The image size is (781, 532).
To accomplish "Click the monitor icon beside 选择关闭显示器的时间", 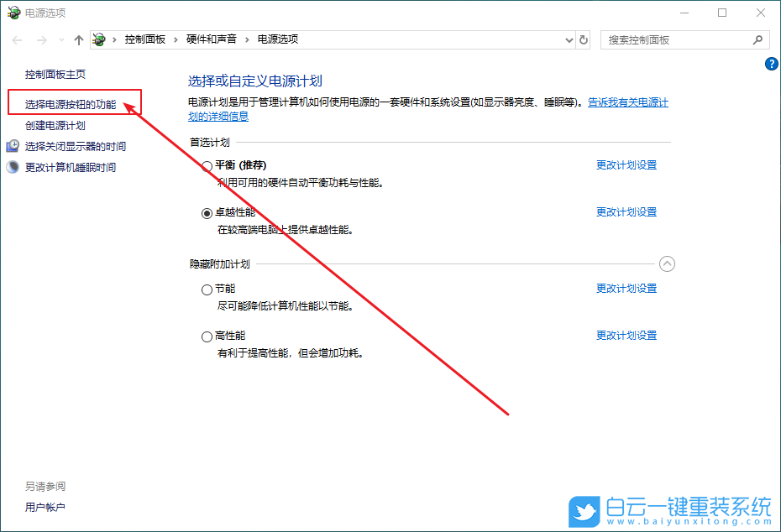I will pyautogui.click(x=12, y=145).
